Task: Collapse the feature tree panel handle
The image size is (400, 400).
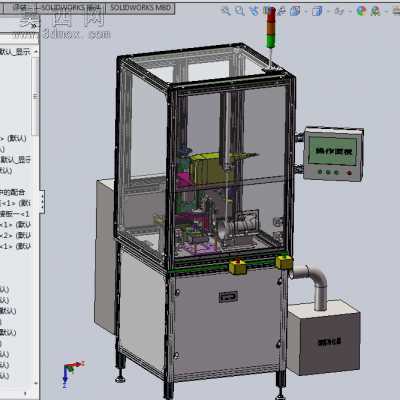Action: [x=42, y=201]
